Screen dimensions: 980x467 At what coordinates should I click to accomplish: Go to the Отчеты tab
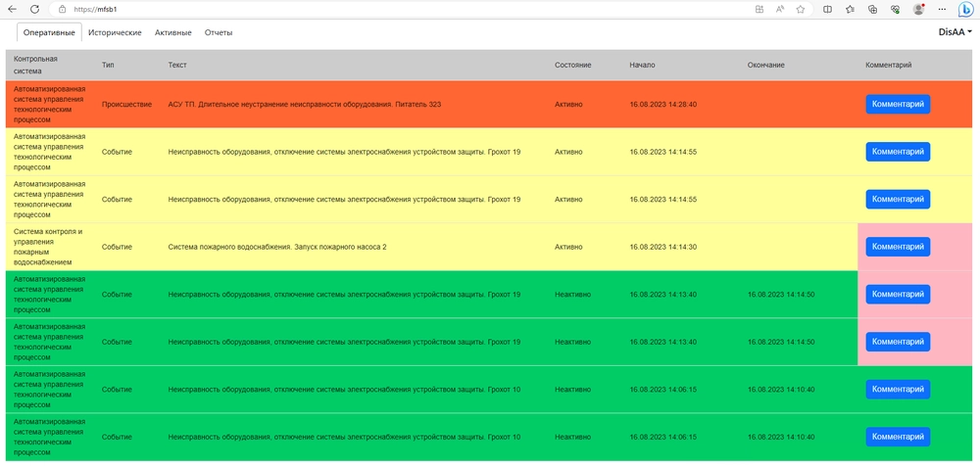click(219, 32)
